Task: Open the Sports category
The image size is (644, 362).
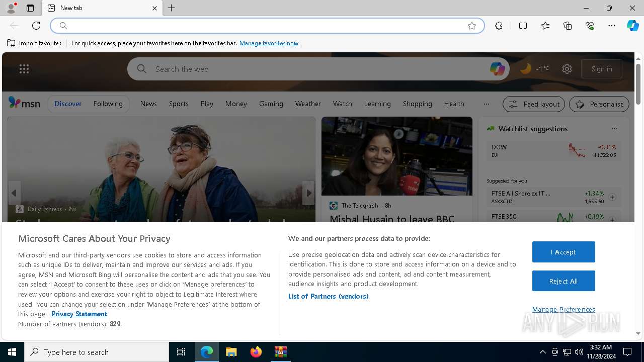Action: [179, 104]
